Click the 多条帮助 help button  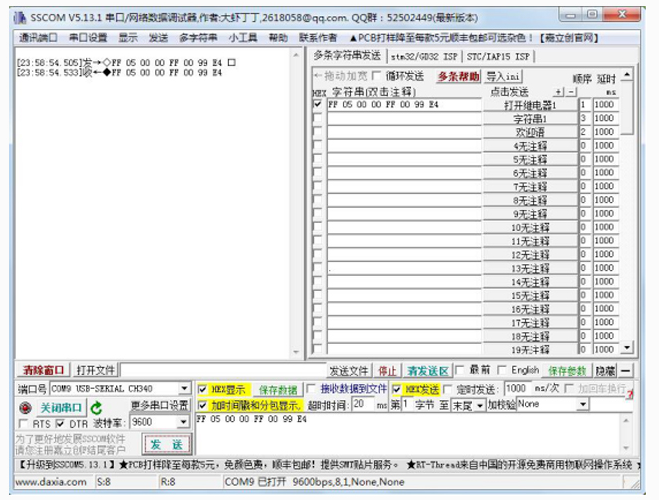[x=458, y=76]
